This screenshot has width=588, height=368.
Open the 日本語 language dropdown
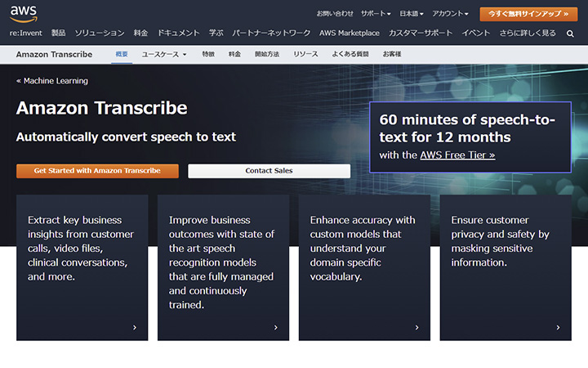pyautogui.click(x=412, y=14)
